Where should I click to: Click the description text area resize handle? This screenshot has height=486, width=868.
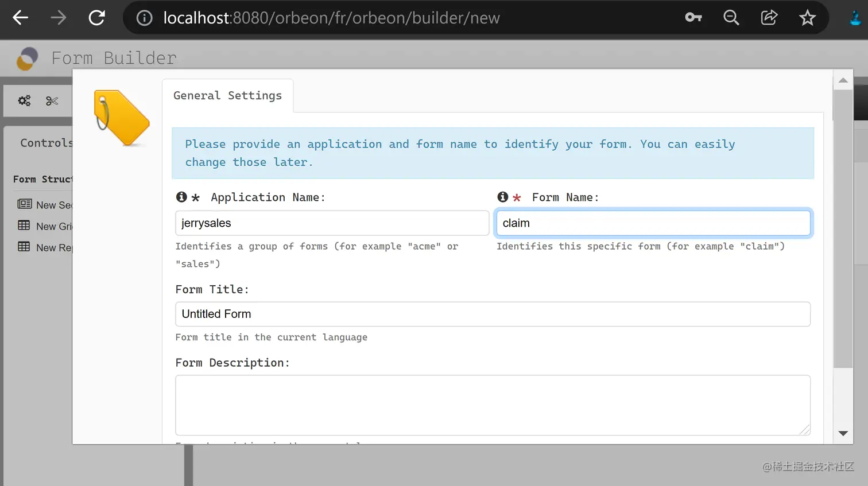point(804,430)
